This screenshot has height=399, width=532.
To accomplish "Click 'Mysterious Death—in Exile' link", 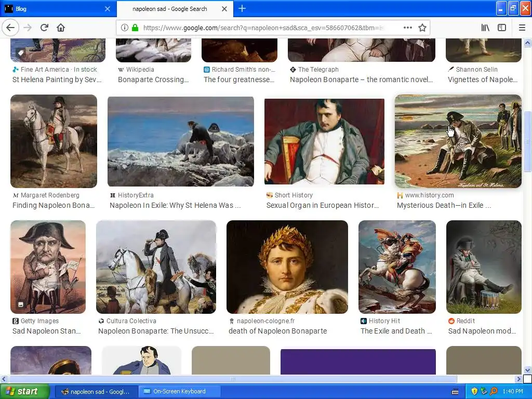I will 444,205.
